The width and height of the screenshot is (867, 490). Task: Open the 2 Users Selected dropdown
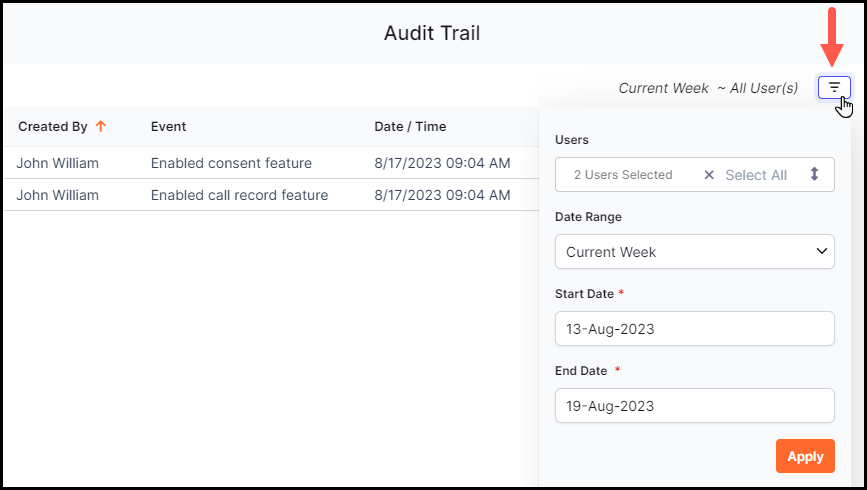point(623,175)
